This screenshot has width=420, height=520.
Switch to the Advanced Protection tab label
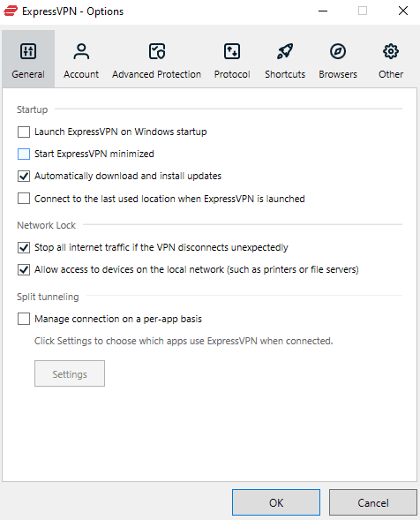(x=156, y=74)
